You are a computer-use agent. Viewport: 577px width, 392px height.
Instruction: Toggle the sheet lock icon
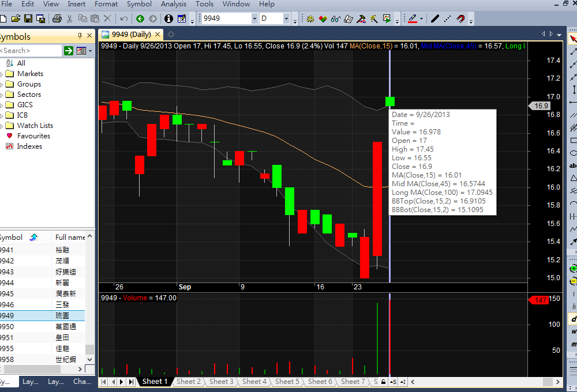click(x=384, y=382)
